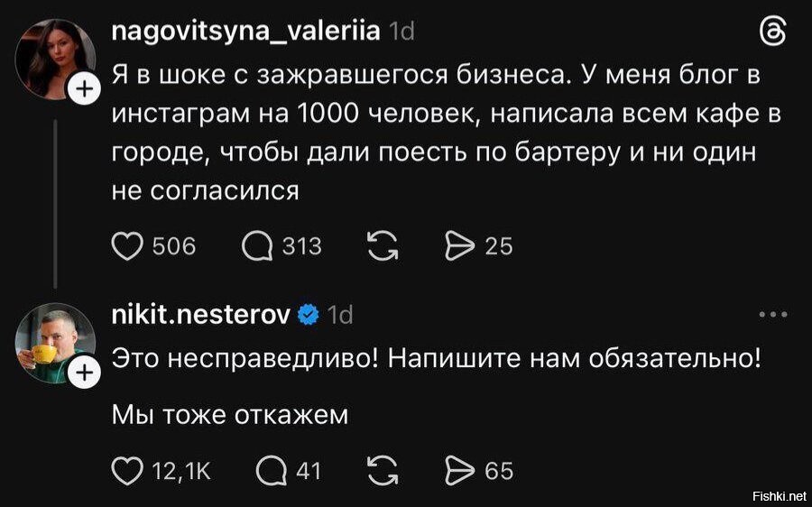Share the first post via send icon
812x507 pixels.
click(464, 245)
